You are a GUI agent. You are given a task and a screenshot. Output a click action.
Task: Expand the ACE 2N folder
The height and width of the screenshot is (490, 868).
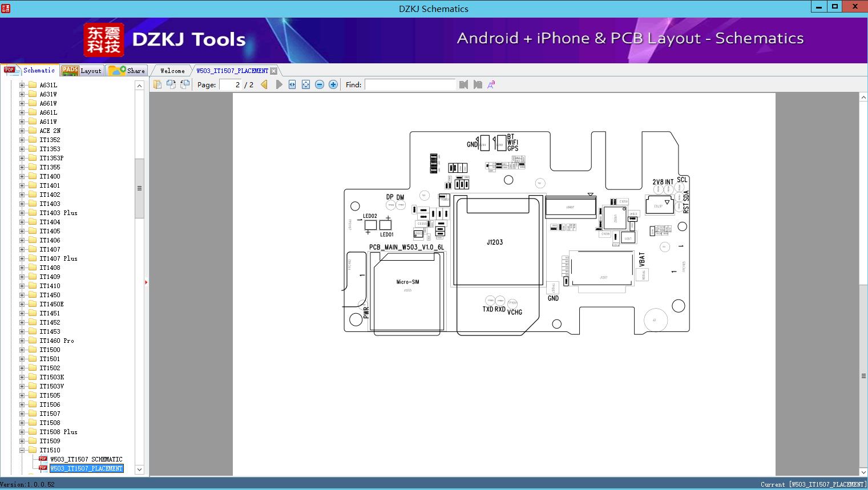[x=22, y=131]
